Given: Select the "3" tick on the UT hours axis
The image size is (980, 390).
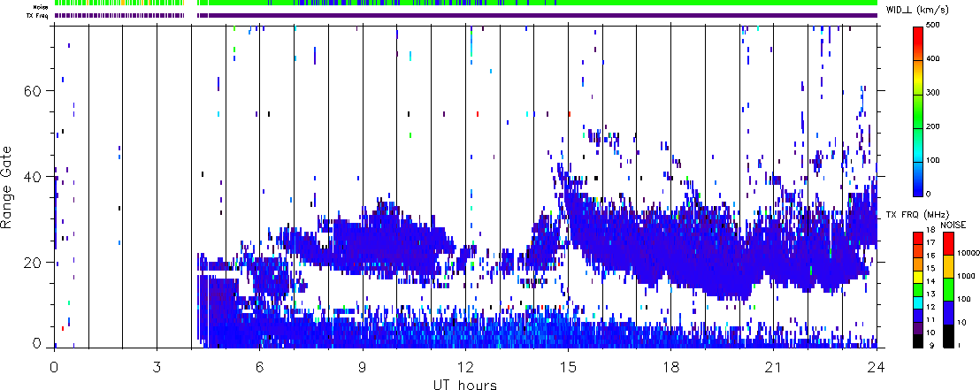Looking at the screenshot, I should click(157, 367).
